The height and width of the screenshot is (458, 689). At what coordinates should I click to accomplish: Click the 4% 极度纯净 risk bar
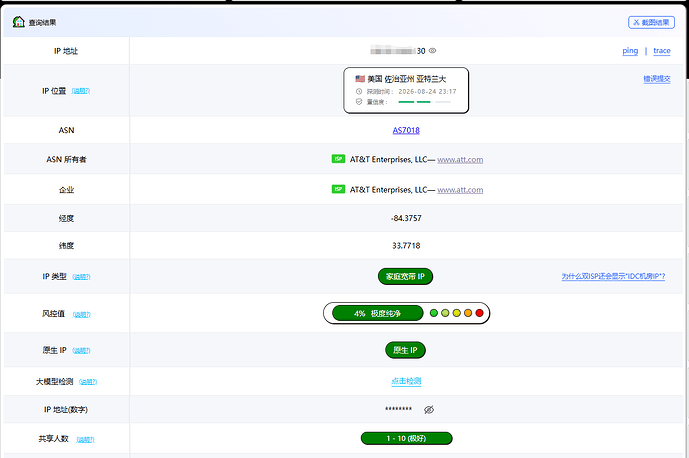tap(377, 313)
